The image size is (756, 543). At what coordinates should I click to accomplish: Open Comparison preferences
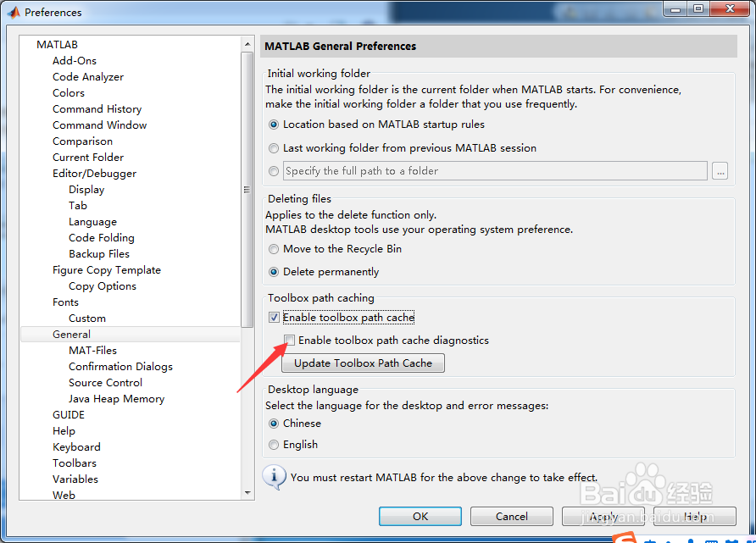pos(82,141)
